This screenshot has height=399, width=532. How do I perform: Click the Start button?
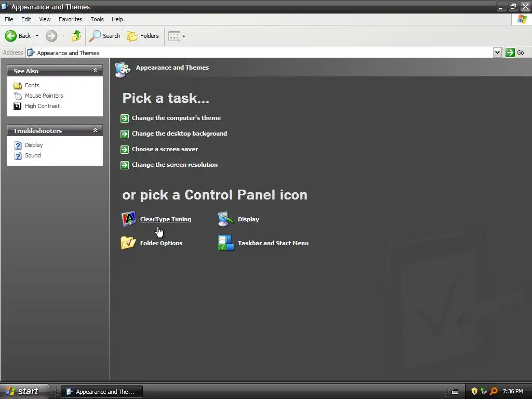tap(24, 391)
